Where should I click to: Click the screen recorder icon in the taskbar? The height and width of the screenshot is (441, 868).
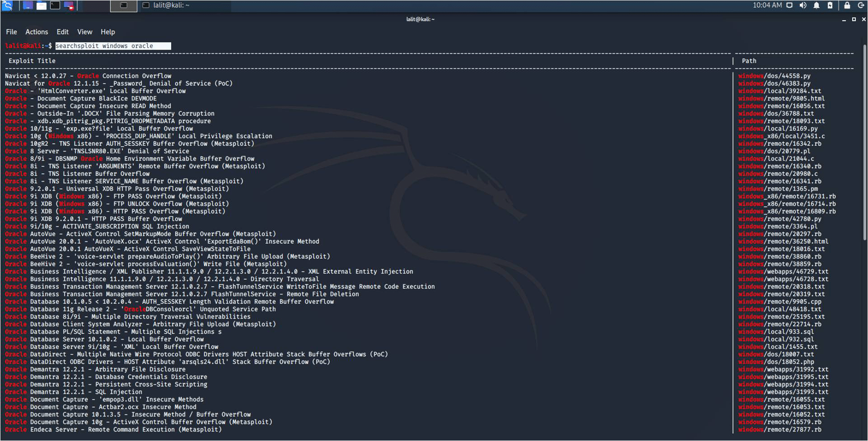coord(69,6)
